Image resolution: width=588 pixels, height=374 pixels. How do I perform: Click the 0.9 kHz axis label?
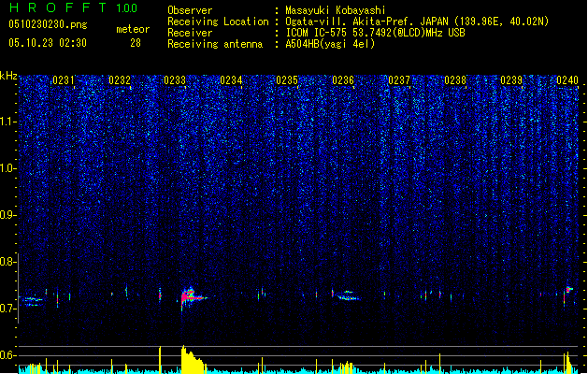point(8,214)
